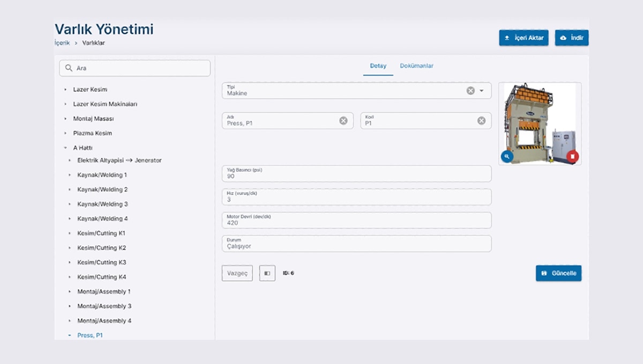Screen dimensions: 643x364
Task: Go to İçerik breadcrumb link
Action: click(62, 43)
